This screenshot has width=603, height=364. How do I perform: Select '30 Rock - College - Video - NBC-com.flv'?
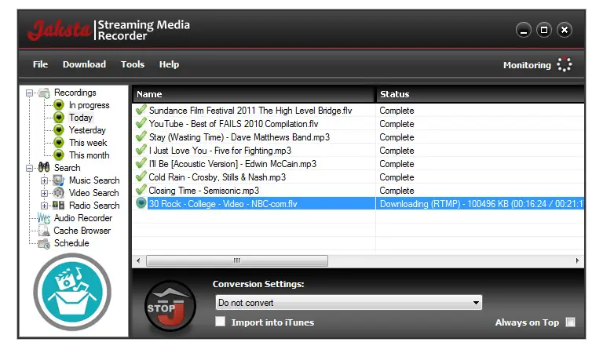click(x=223, y=204)
